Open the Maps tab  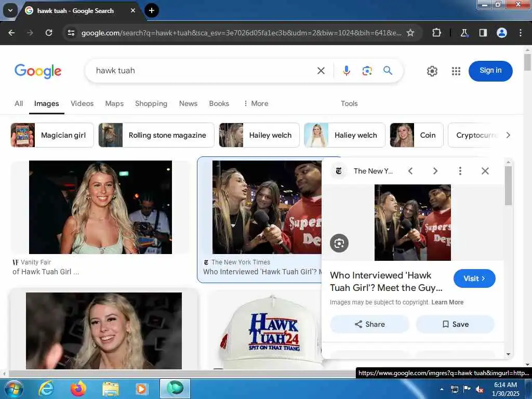(x=114, y=103)
